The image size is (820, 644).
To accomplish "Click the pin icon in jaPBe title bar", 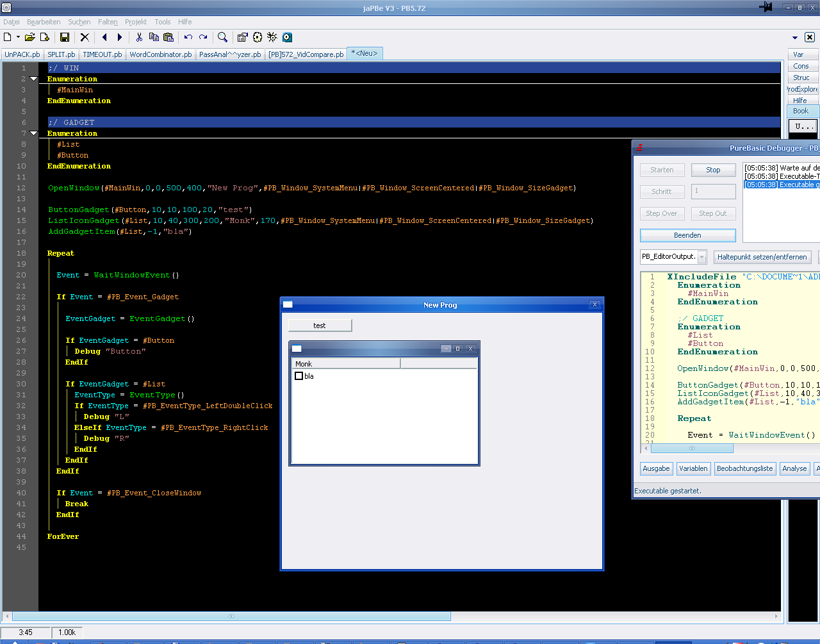I will pyautogui.click(x=766, y=7).
